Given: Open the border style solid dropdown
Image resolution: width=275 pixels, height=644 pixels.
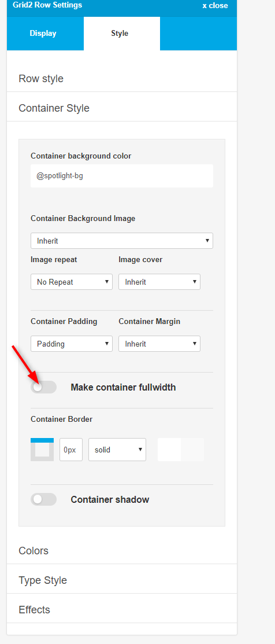Looking at the screenshot, I should (x=117, y=450).
